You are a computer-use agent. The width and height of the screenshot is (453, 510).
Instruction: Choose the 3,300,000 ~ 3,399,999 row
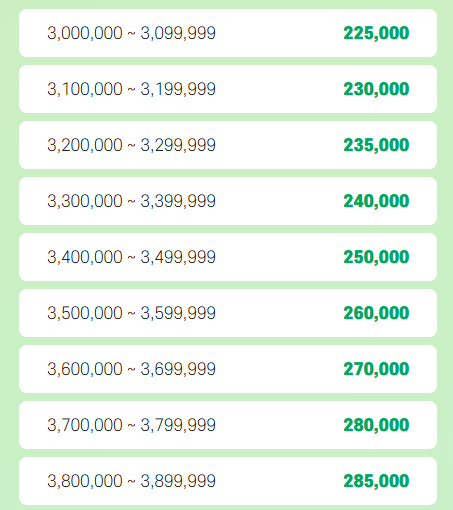228,201
